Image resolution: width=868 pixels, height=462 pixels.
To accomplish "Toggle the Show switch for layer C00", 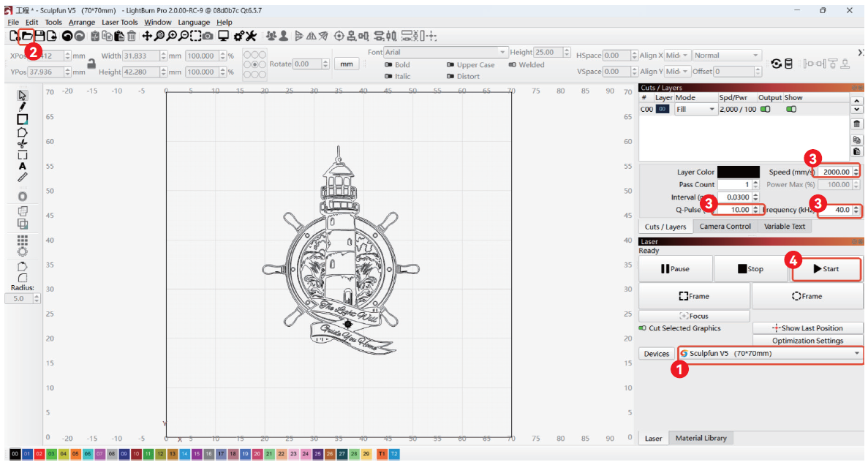I will pyautogui.click(x=791, y=109).
